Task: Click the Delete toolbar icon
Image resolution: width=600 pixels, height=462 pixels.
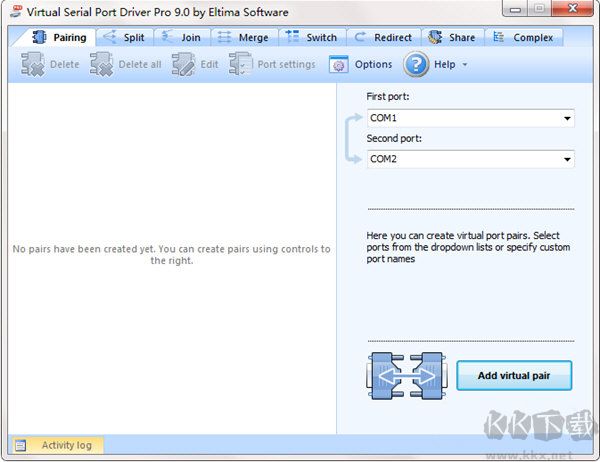Action: point(33,64)
